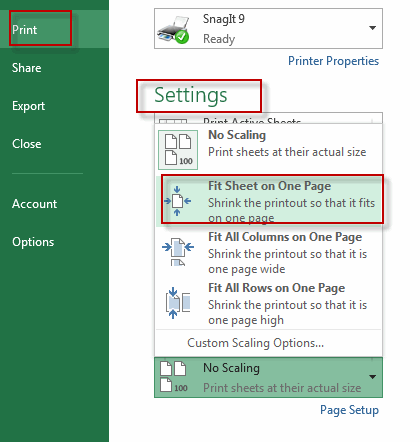The width and height of the screenshot is (420, 442).
Task: Click the Fit All Columns icon
Action: [178, 252]
